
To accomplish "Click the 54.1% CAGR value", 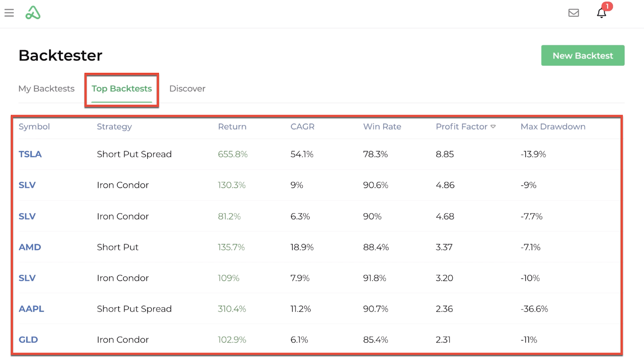I will click(x=302, y=154).
